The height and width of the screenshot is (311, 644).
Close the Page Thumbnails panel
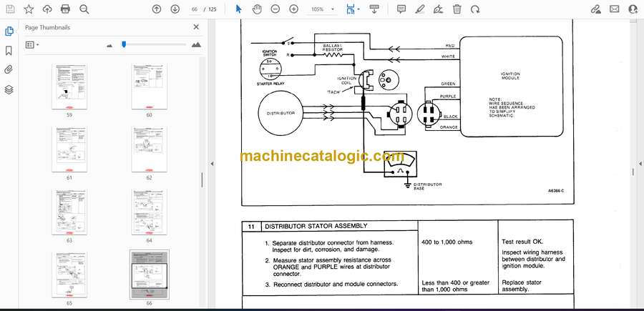click(x=197, y=27)
